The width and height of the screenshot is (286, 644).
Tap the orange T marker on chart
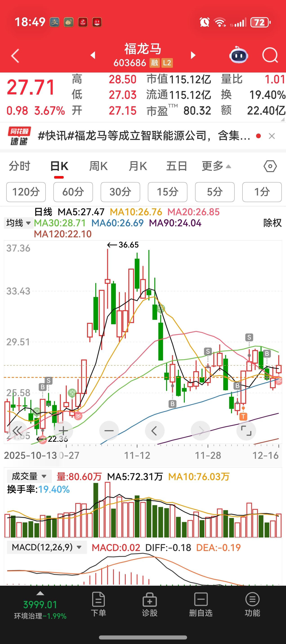[243, 417]
